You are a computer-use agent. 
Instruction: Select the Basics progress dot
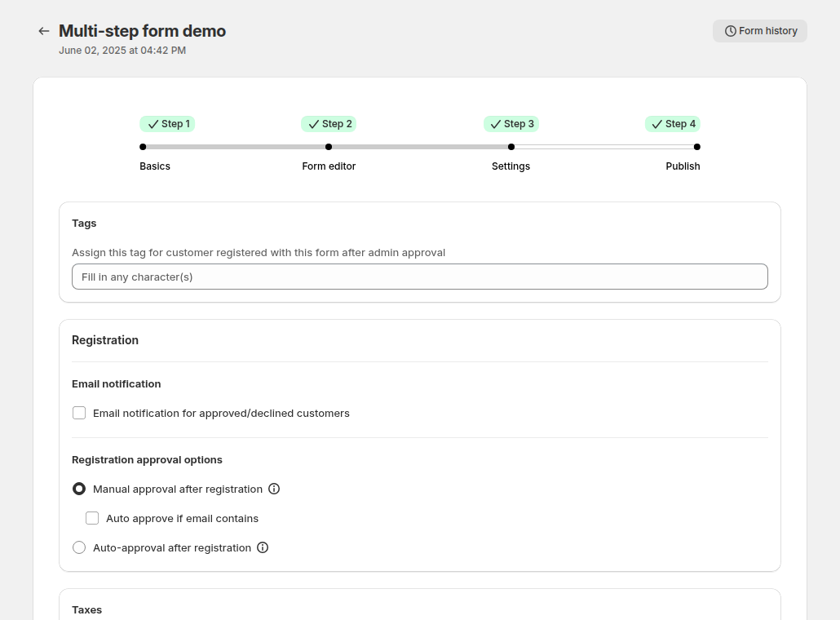(x=143, y=147)
